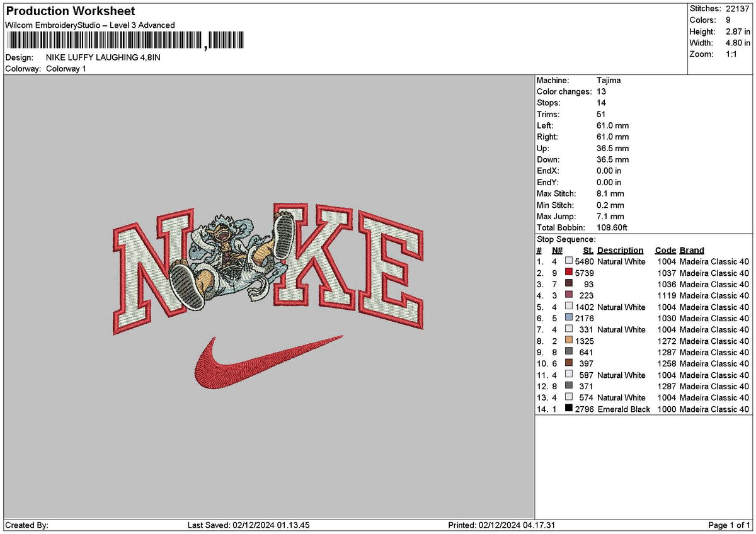Select the brown swatch, code 1258
This screenshot has width=756, height=534.
click(569, 363)
